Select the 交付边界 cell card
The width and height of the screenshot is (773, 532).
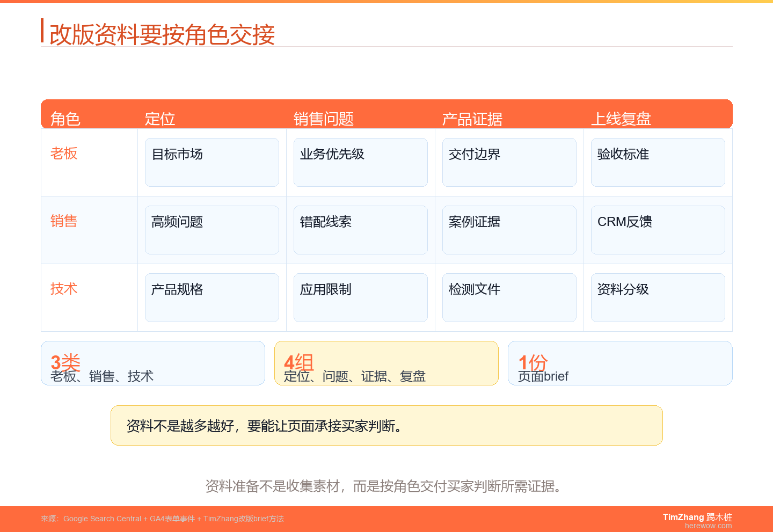click(x=509, y=163)
